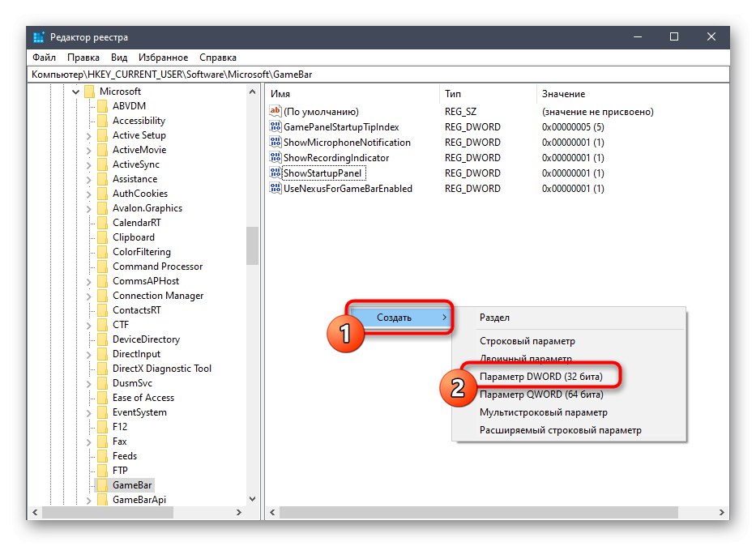Expand the DirectInput node

click(88, 355)
